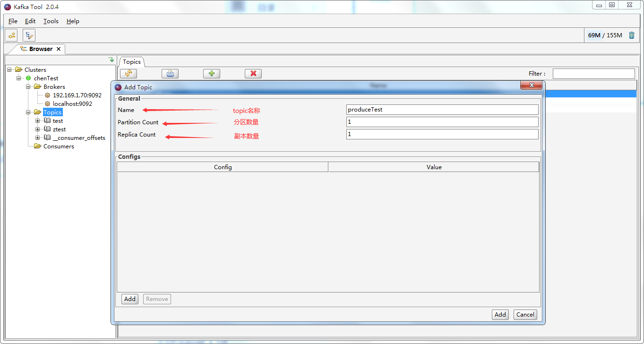Click the Value column header
644x344 pixels.
(434, 167)
